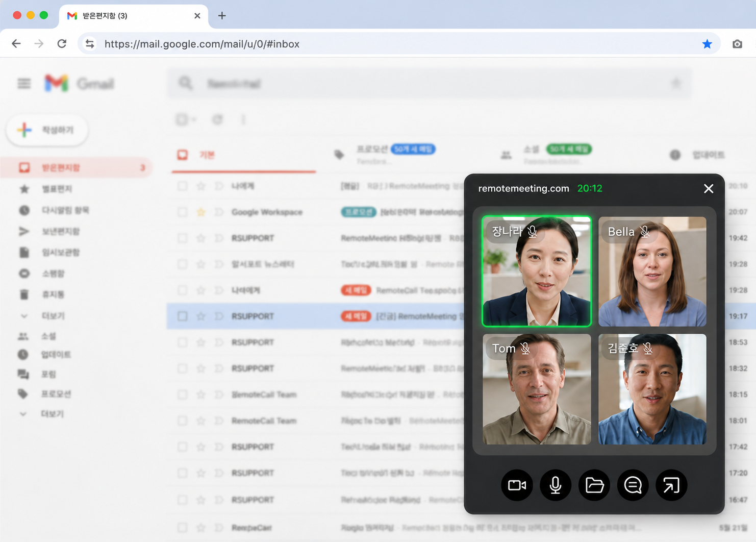The image size is (756, 542).
Task: Go forward with the browser forward arrow
Action: (39, 44)
